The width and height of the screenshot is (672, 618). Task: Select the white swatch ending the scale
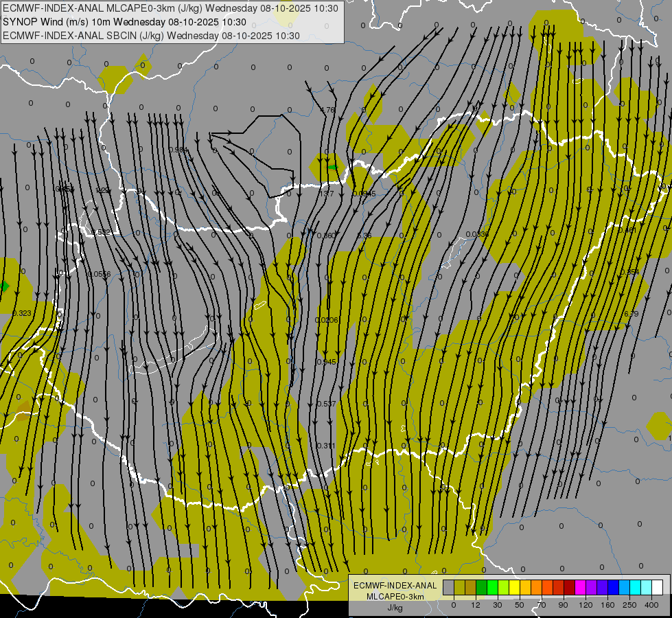(x=658, y=588)
